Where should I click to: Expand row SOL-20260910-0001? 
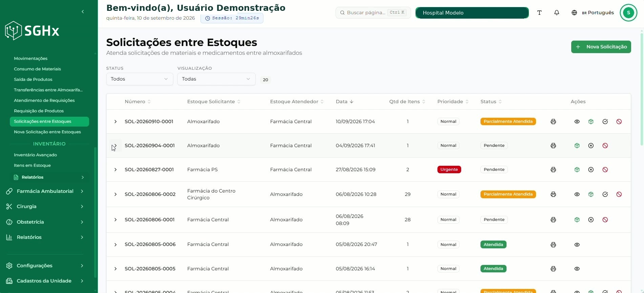[115, 121]
